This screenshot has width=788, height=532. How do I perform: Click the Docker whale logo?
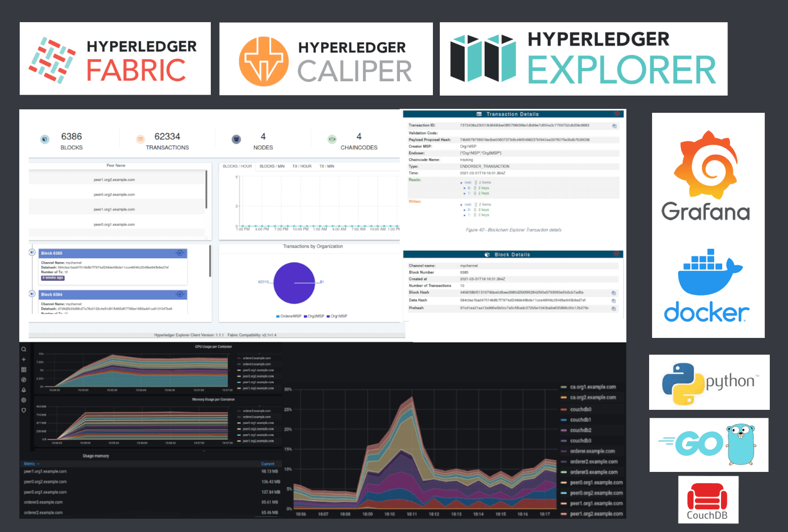click(706, 286)
